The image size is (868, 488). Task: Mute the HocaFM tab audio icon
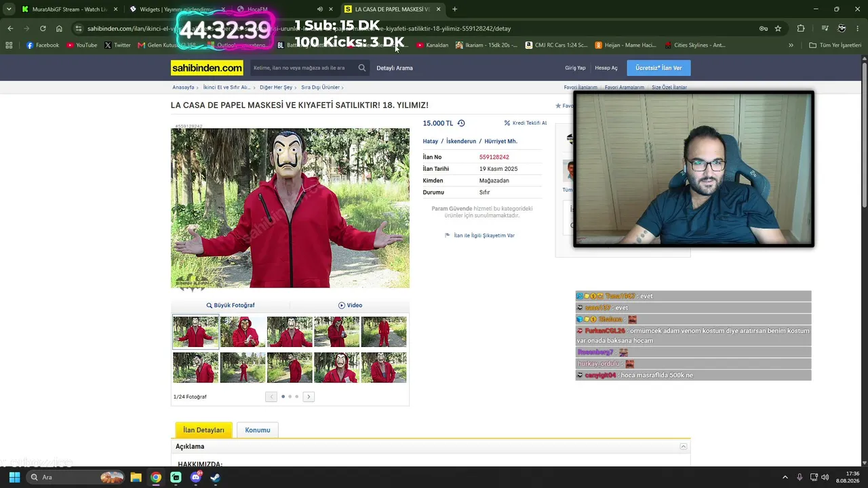pyautogui.click(x=319, y=9)
